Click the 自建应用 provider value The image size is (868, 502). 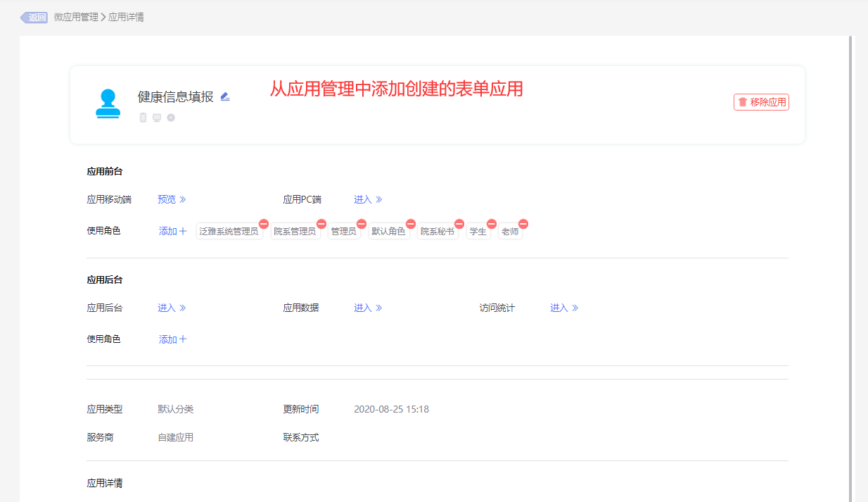[x=176, y=437]
